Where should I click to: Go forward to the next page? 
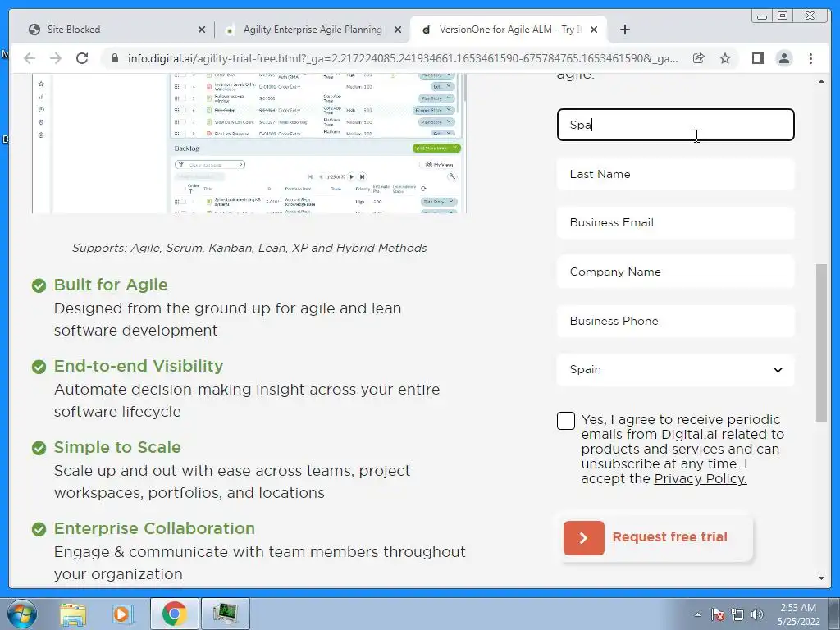pos(56,58)
